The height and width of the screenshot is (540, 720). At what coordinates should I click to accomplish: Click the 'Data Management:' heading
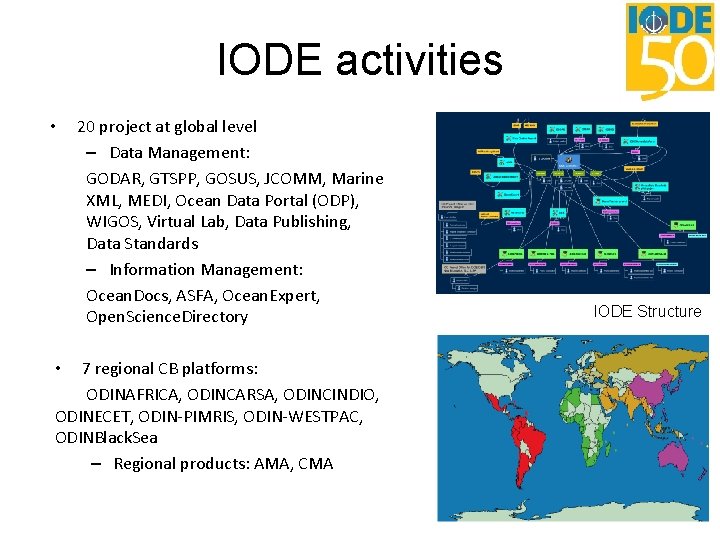click(180, 152)
